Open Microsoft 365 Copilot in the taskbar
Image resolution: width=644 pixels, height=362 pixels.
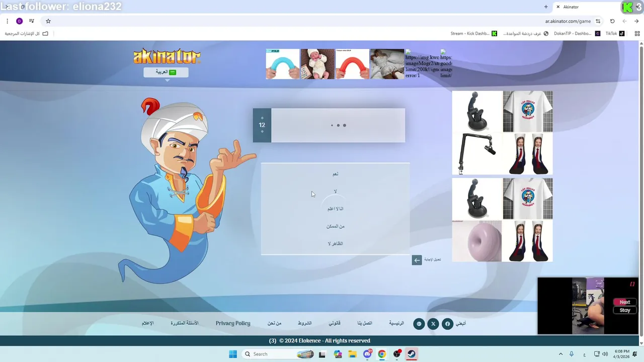(x=337, y=354)
